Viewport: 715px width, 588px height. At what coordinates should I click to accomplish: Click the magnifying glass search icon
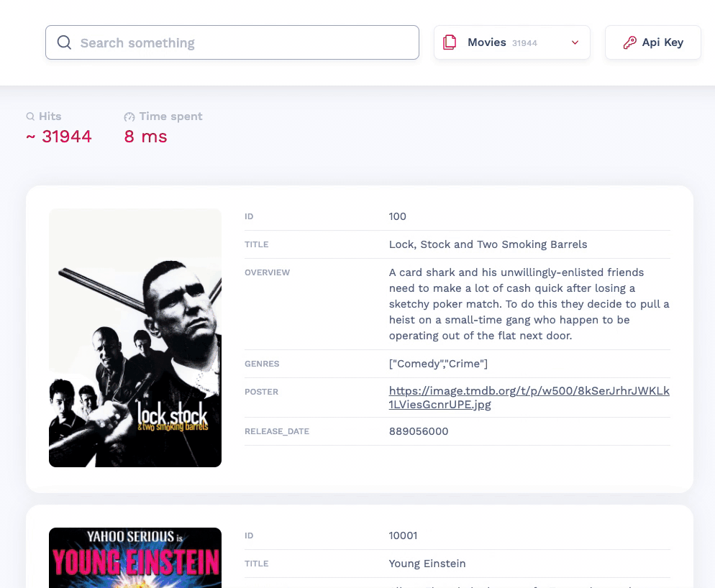64,42
